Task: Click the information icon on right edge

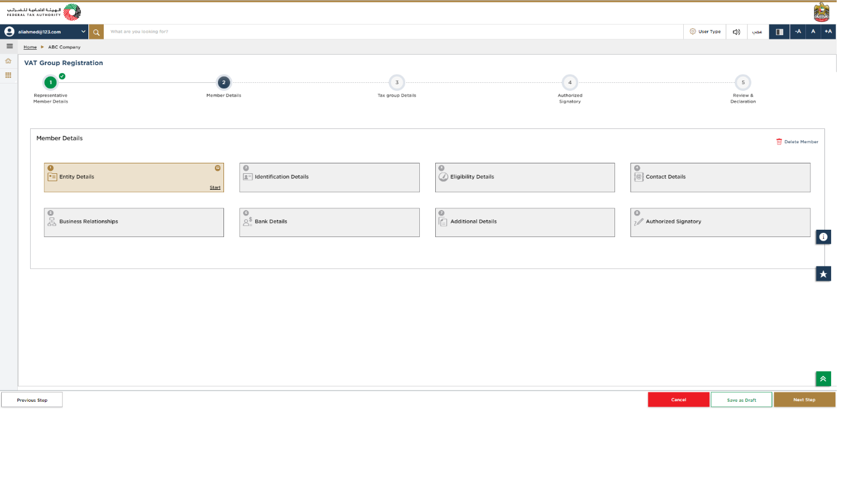Action: pyautogui.click(x=823, y=236)
